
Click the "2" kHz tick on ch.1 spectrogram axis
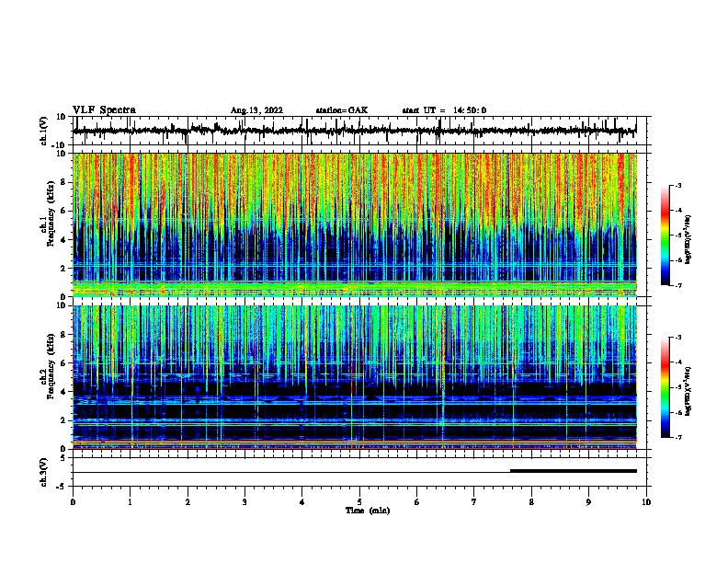click(x=64, y=268)
